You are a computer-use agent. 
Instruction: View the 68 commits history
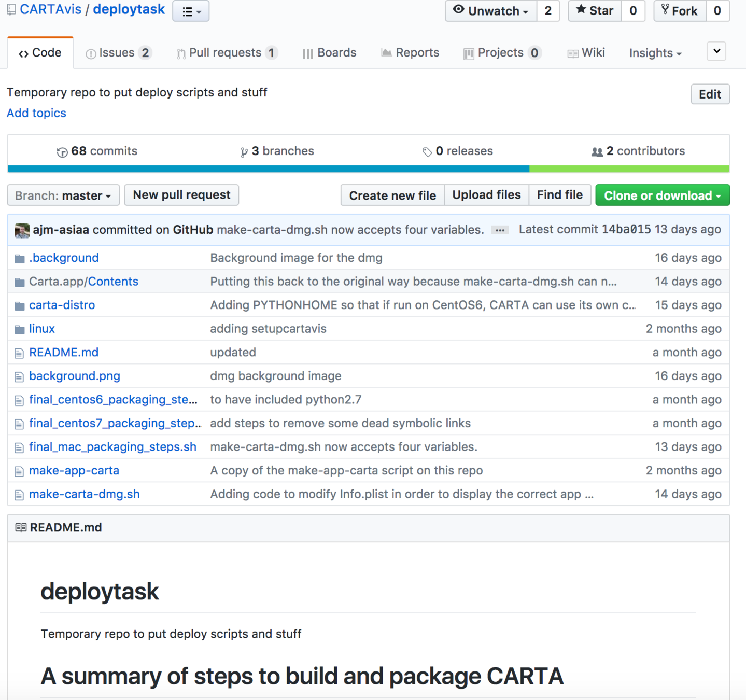click(x=97, y=151)
